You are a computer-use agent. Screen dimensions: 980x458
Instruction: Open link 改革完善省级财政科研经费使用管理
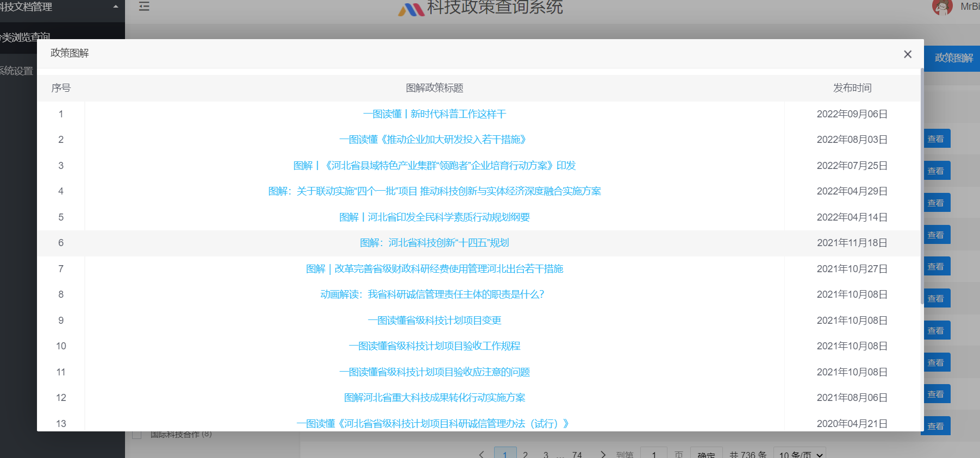pos(434,269)
